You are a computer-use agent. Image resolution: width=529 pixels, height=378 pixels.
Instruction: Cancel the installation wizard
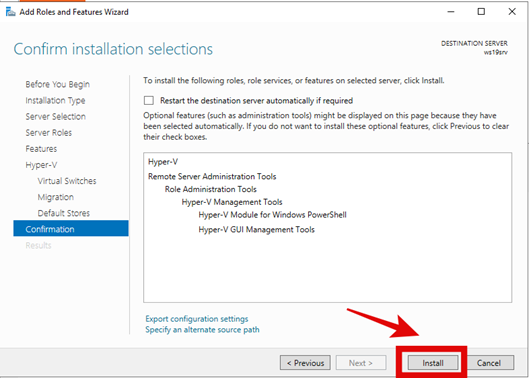(489, 363)
